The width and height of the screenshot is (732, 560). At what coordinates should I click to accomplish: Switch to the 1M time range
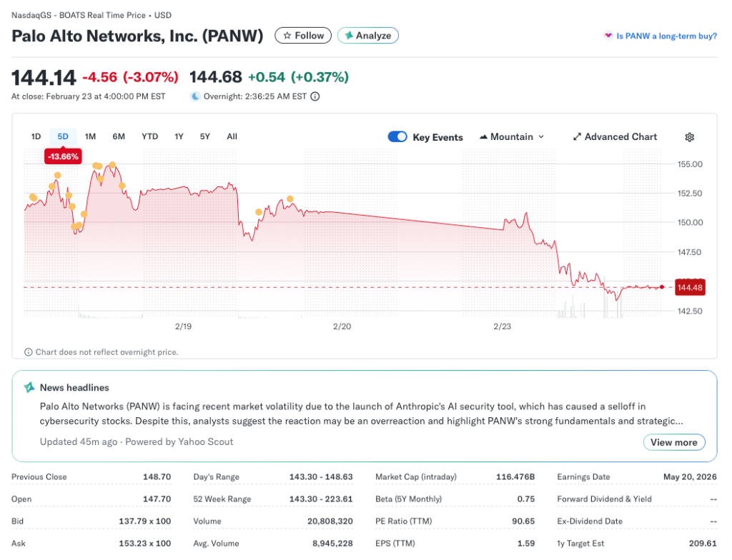click(90, 136)
